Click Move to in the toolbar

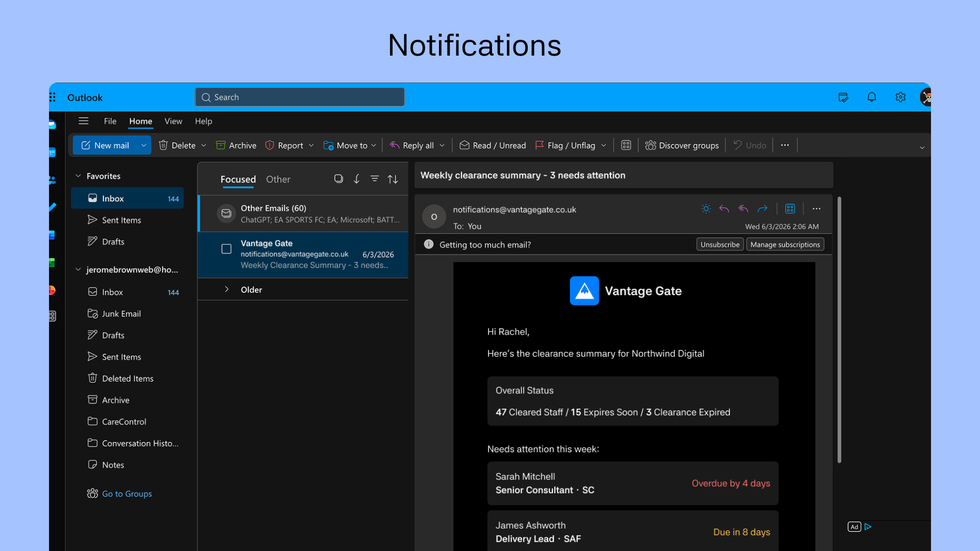pyautogui.click(x=346, y=145)
